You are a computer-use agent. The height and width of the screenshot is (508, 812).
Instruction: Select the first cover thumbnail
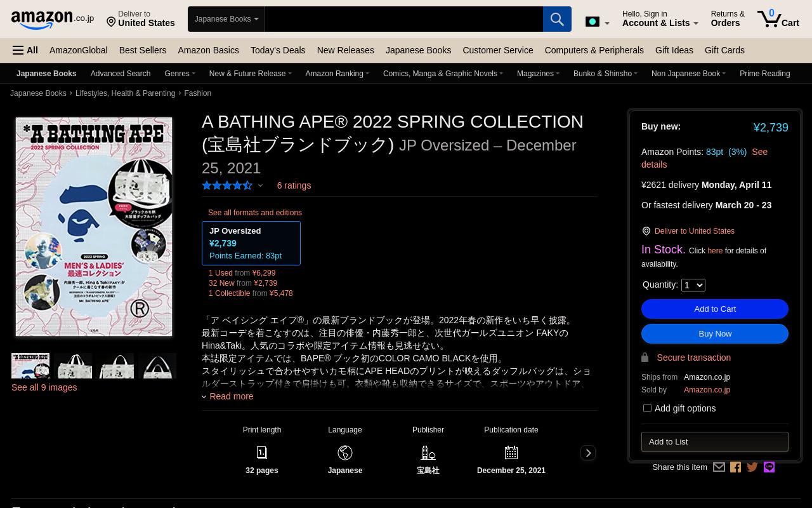[30, 366]
